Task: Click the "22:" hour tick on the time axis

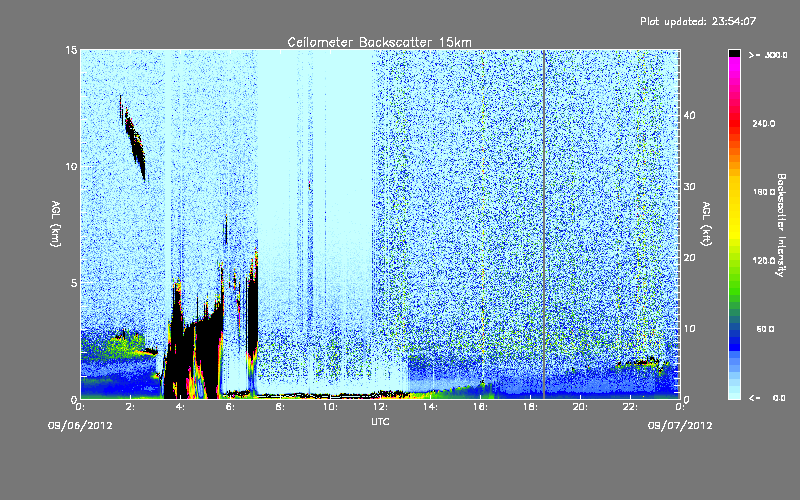Action: (630, 407)
